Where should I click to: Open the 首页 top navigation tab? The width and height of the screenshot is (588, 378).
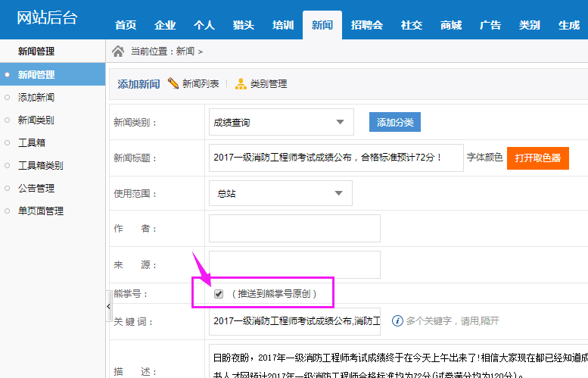click(126, 25)
